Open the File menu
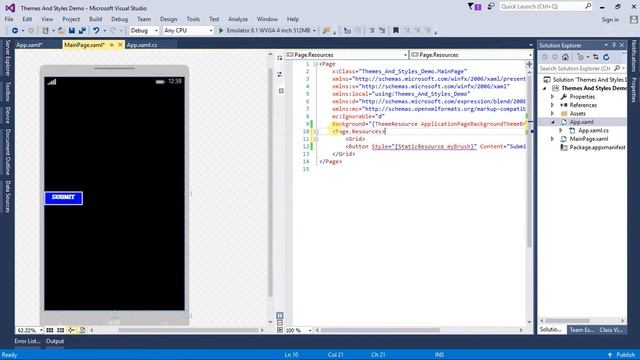Image resolution: width=640 pixels, height=360 pixels. click(x=9, y=19)
